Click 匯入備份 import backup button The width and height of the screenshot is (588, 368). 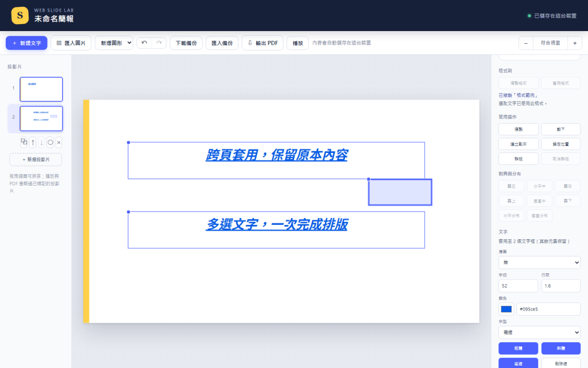click(222, 43)
